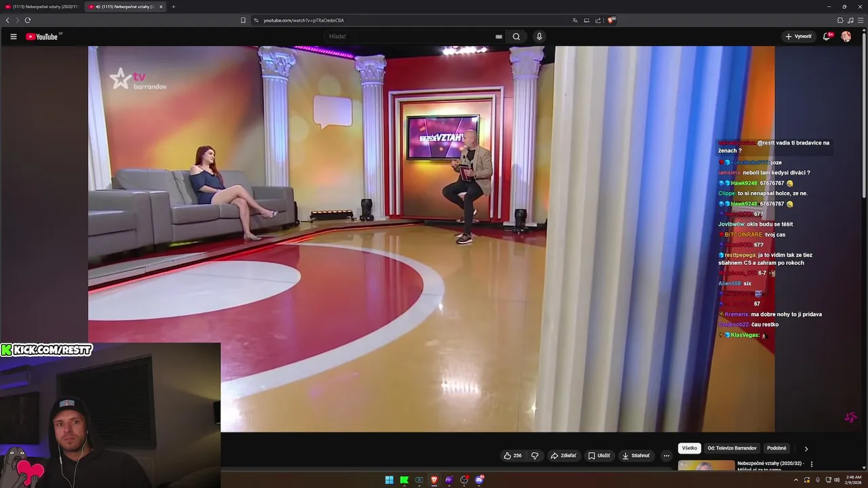Like the video with thumbs up
The width and height of the screenshot is (868, 488).
point(507,455)
